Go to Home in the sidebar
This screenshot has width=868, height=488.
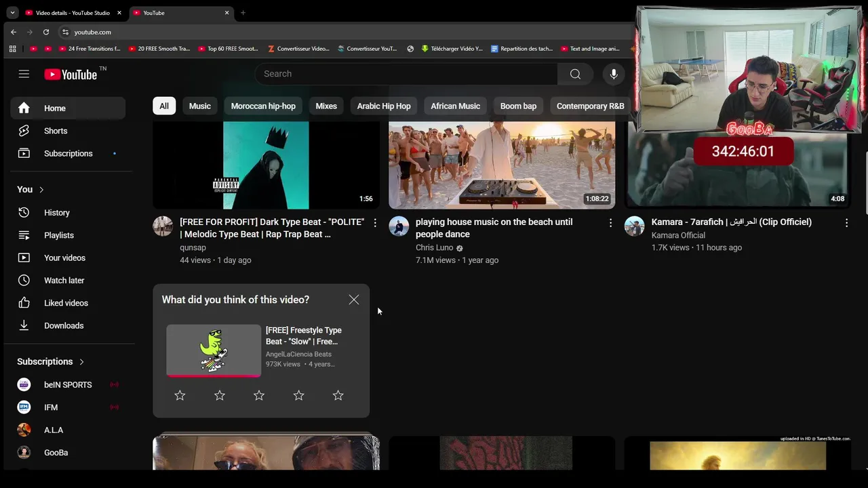(x=68, y=108)
